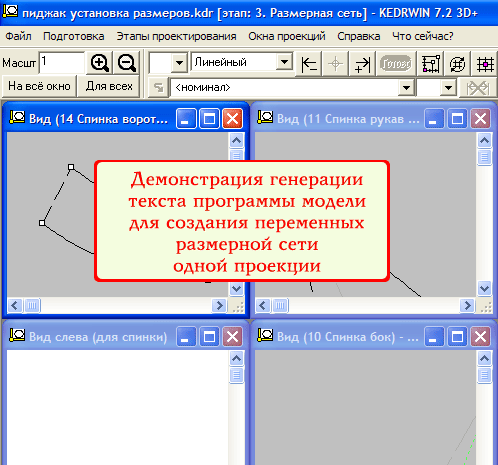Click the Масшт scale input field
Screen dimensions: 498x465
(x=62, y=62)
